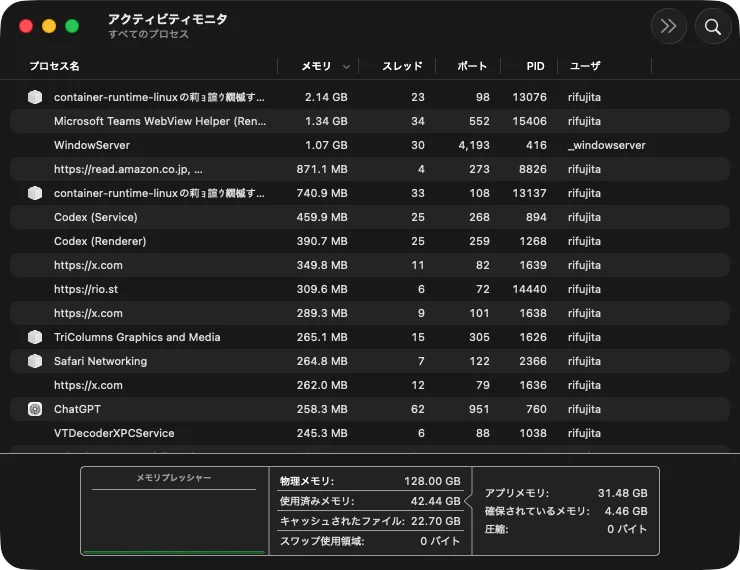Viewport: 740px width, 570px height.
Task: Click the 物理メモリ 128.00 GB value
Action: click(x=432, y=481)
